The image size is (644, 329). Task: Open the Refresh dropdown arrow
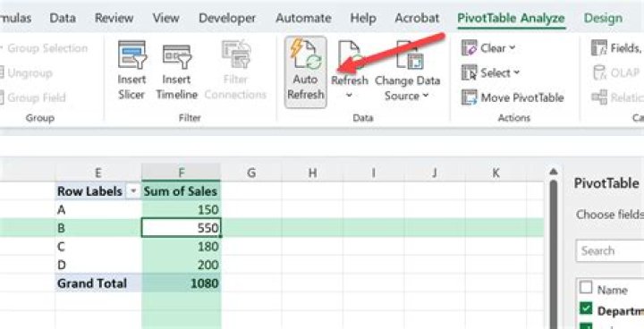[349, 96]
